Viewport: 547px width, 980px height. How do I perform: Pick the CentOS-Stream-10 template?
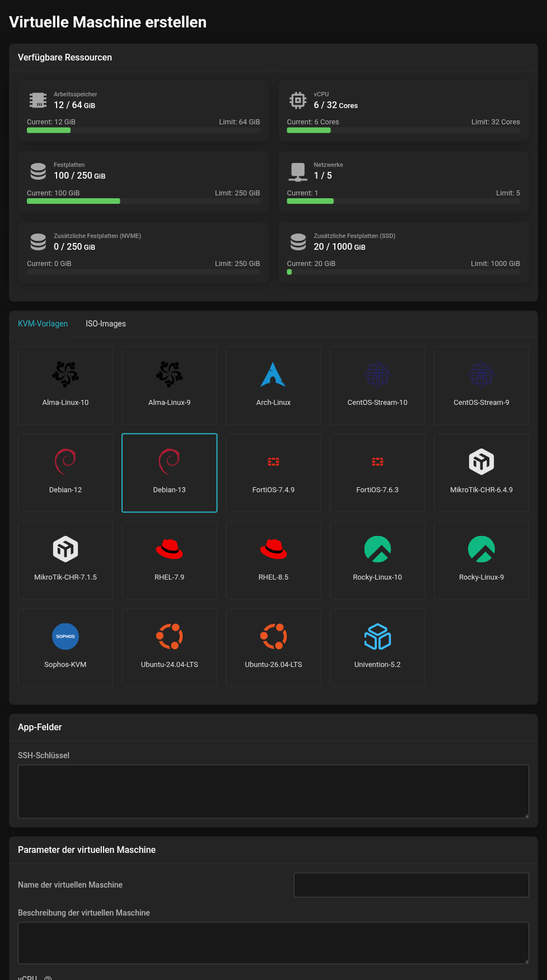pos(377,385)
